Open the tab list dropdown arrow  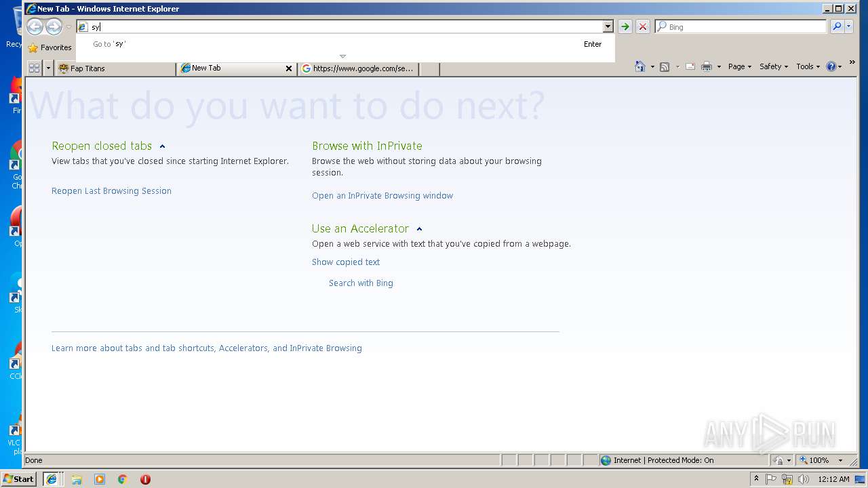click(x=48, y=68)
